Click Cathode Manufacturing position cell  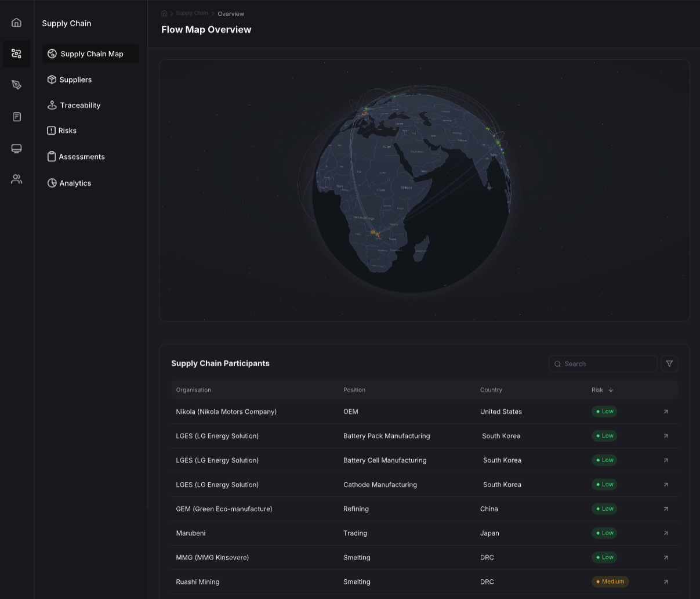pyautogui.click(x=380, y=485)
